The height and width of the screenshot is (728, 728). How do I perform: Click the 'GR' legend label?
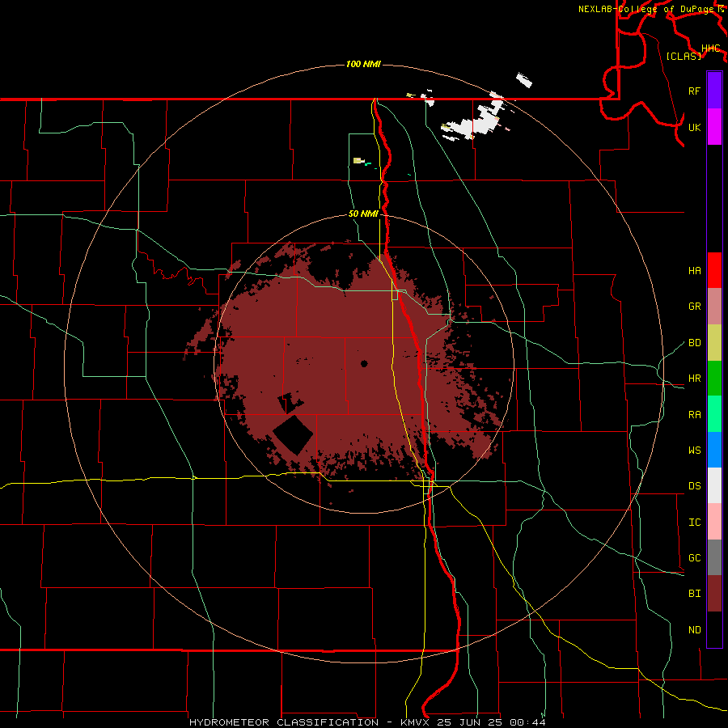tap(695, 307)
